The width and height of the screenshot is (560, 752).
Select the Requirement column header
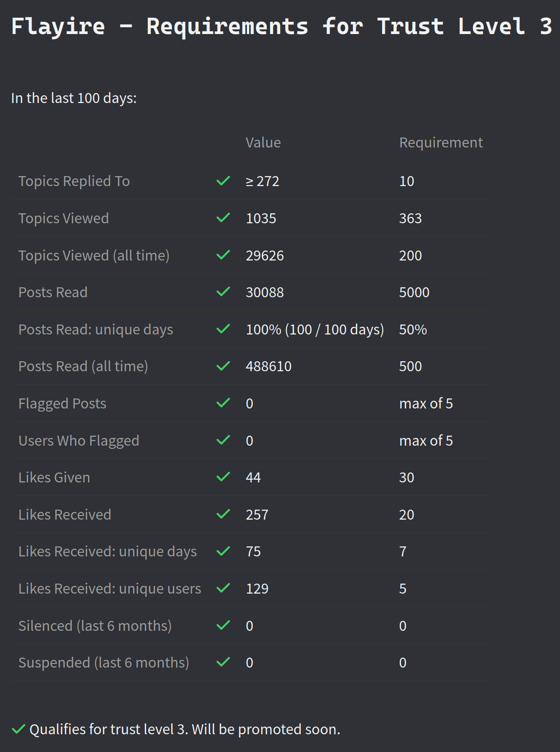(441, 143)
